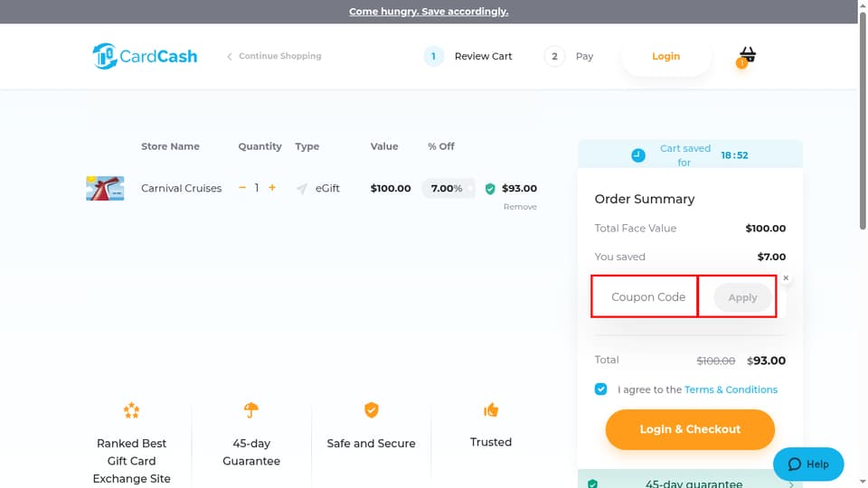The image size is (868, 488).
Task: Click the Carnival Cruises card thumbnail
Action: point(105,188)
